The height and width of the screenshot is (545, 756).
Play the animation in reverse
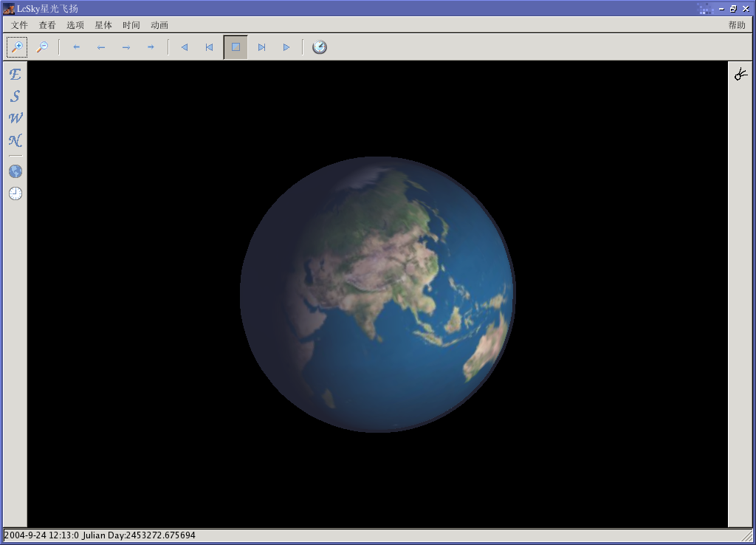(x=184, y=47)
